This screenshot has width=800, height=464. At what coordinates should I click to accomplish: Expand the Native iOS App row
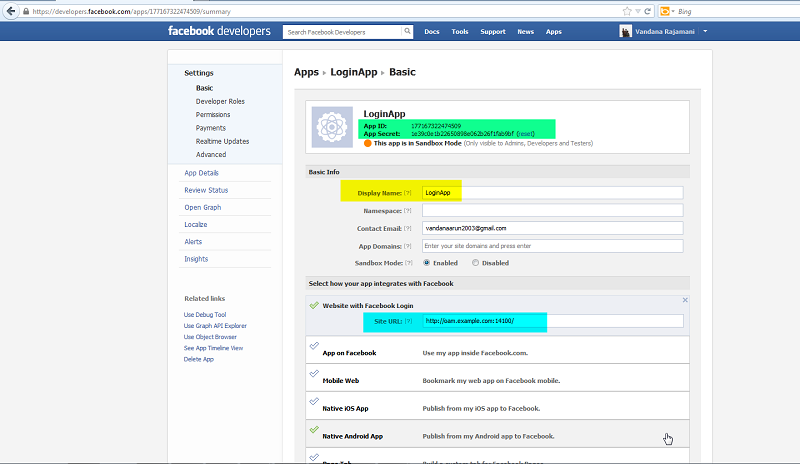497,406
